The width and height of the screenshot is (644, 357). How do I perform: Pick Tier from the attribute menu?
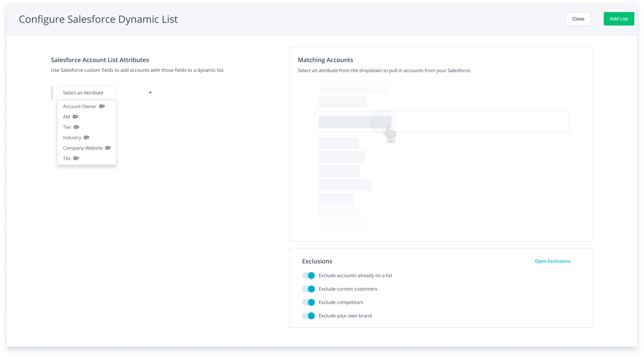87,127
